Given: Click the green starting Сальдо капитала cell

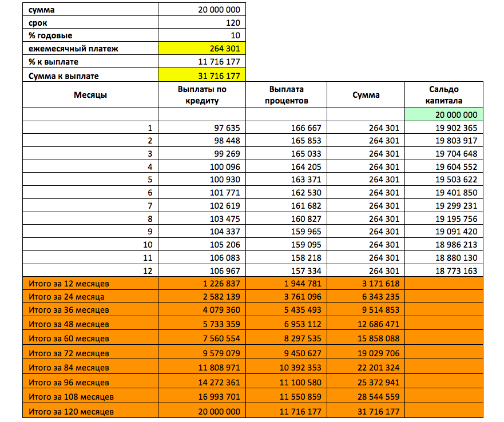Looking at the screenshot, I should click(x=443, y=115).
